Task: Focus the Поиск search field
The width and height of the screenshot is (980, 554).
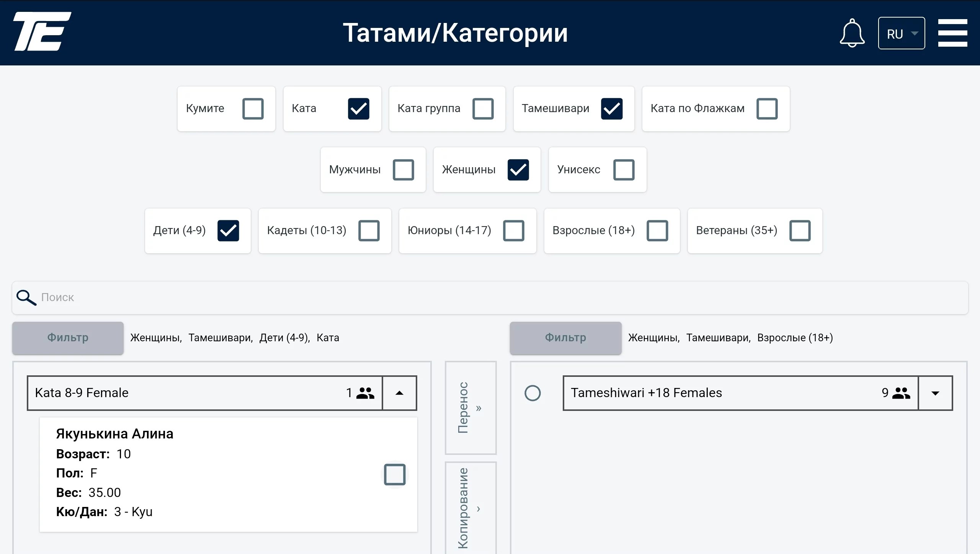Action: tap(490, 298)
